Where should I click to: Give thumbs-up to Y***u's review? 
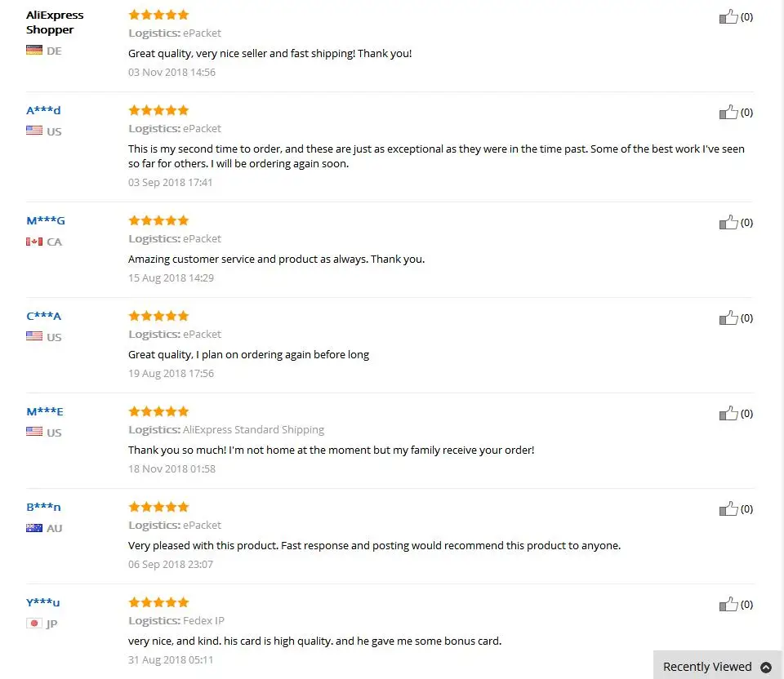[x=728, y=604]
